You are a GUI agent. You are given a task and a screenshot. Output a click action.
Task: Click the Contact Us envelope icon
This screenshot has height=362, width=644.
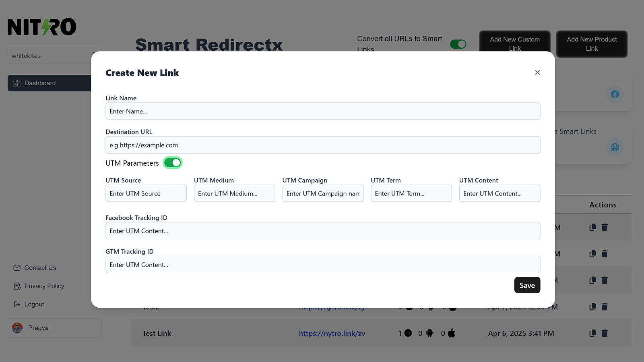[x=17, y=267]
